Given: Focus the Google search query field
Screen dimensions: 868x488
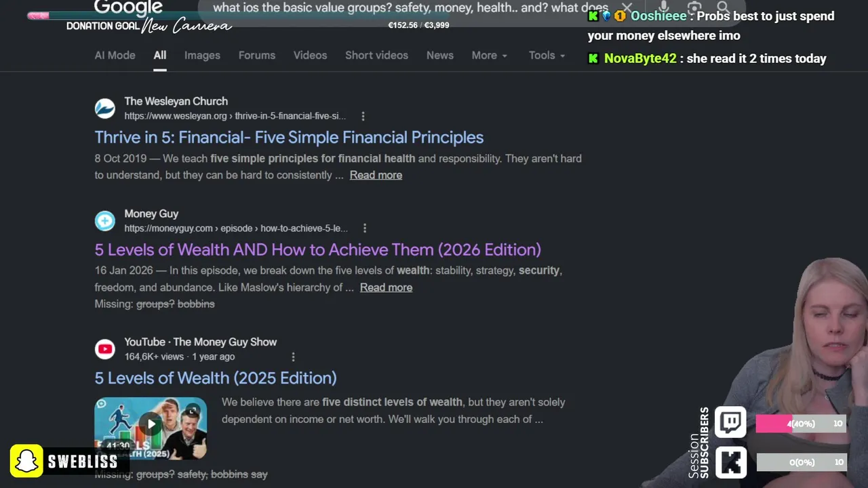Looking at the screenshot, I should 410,8.
